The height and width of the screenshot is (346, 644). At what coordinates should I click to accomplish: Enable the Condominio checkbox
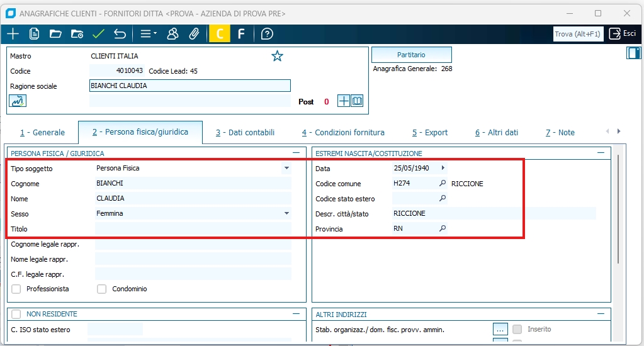[101, 289]
